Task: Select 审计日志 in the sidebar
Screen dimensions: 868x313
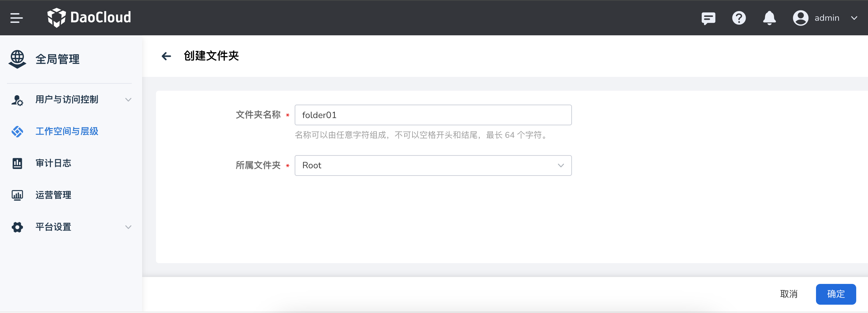Action: 53,163
